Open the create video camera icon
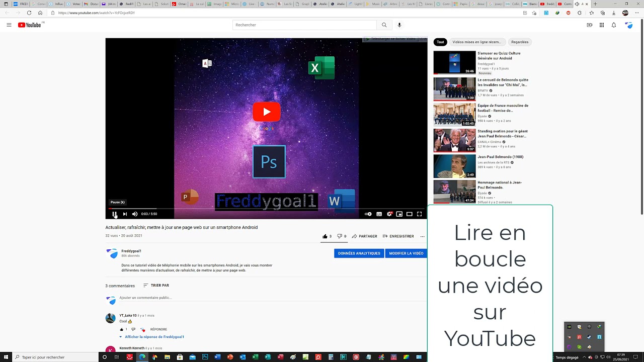This screenshot has height=362, width=644. (x=590, y=25)
